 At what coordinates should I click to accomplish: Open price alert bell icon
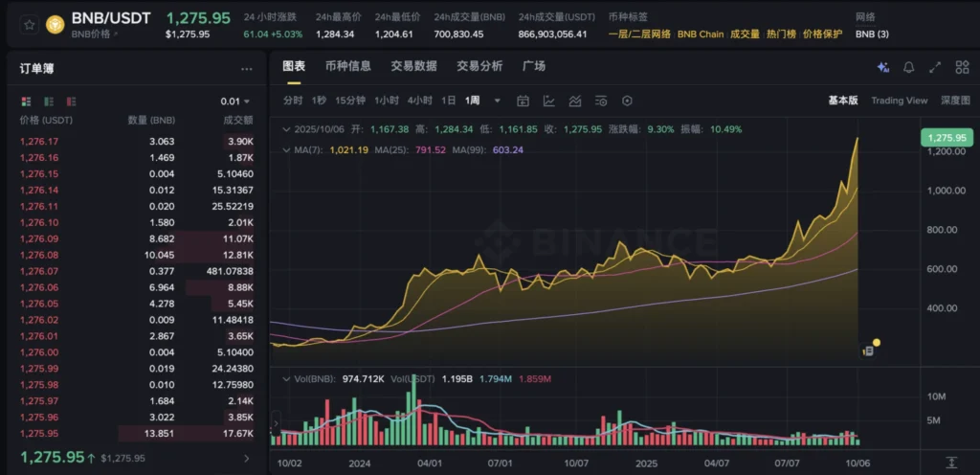point(909,67)
